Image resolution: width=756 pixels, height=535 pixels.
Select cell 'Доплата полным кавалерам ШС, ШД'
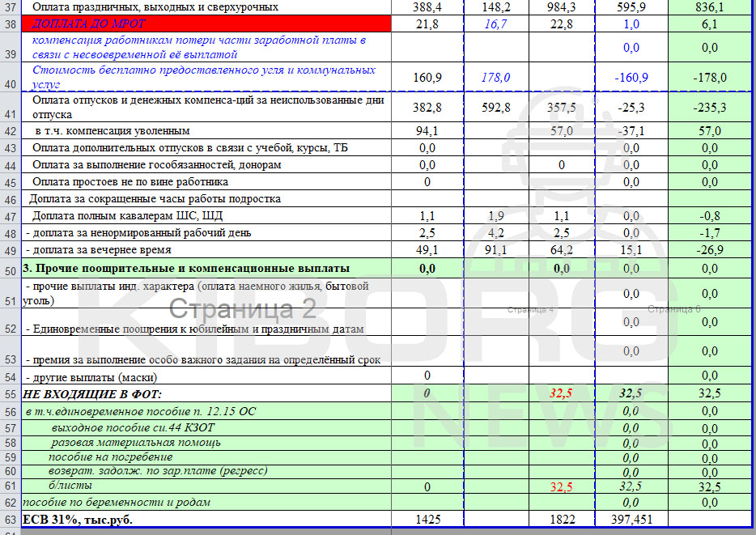(x=206, y=216)
